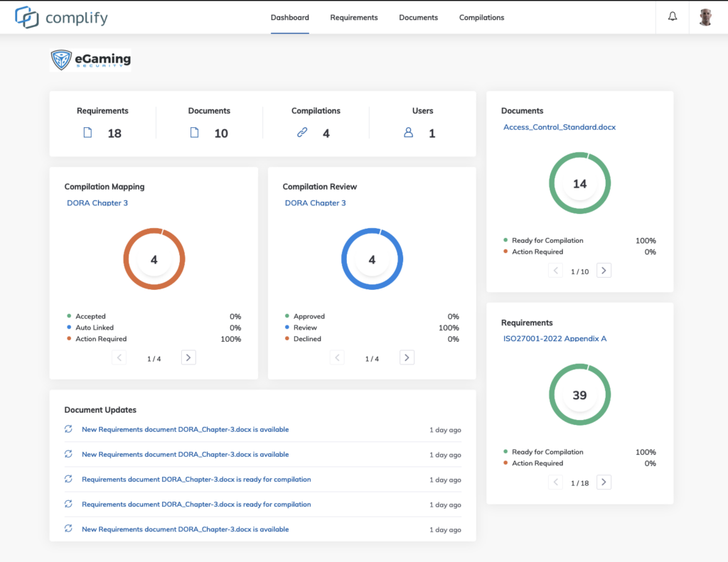The width and height of the screenshot is (728, 562).
Task: Go to previous Compilation Mapping item
Action: (119, 358)
